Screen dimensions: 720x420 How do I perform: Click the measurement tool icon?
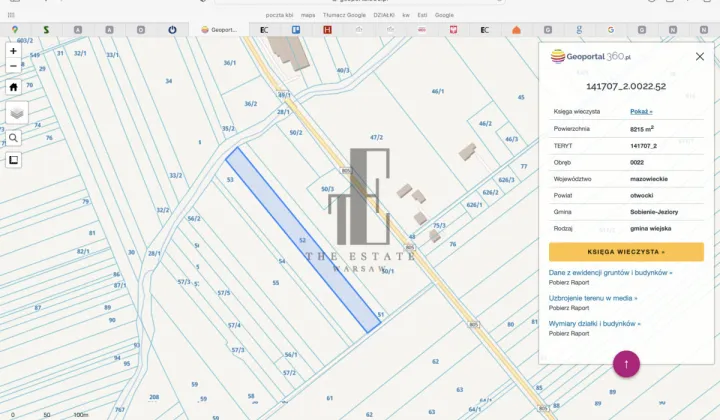tap(14, 160)
